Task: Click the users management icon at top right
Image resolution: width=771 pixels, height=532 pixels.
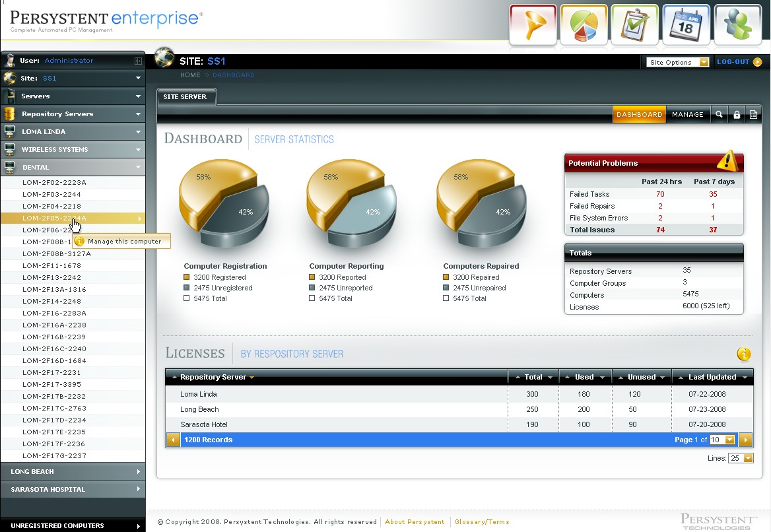Action: [x=737, y=24]
